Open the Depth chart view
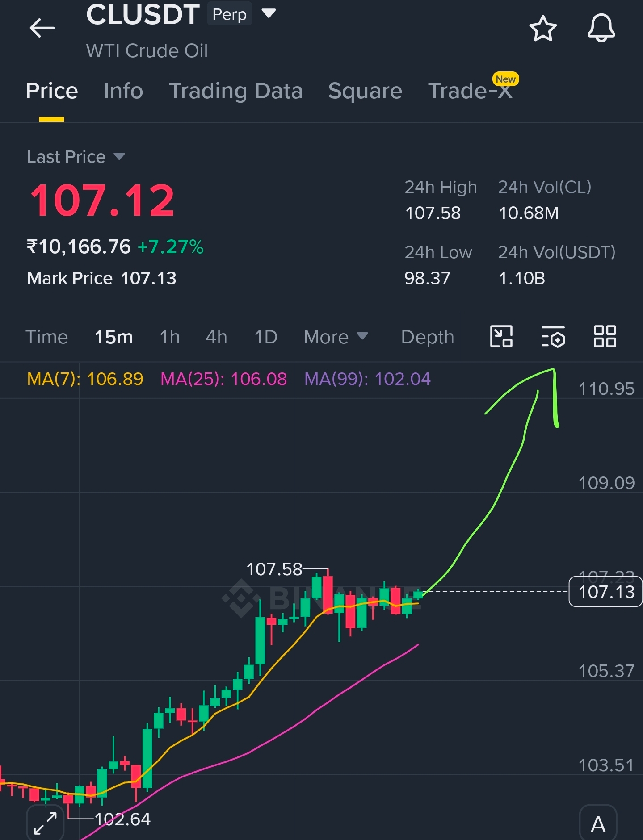643x840 pixels. pyautogui.click(x=427, y=337)
